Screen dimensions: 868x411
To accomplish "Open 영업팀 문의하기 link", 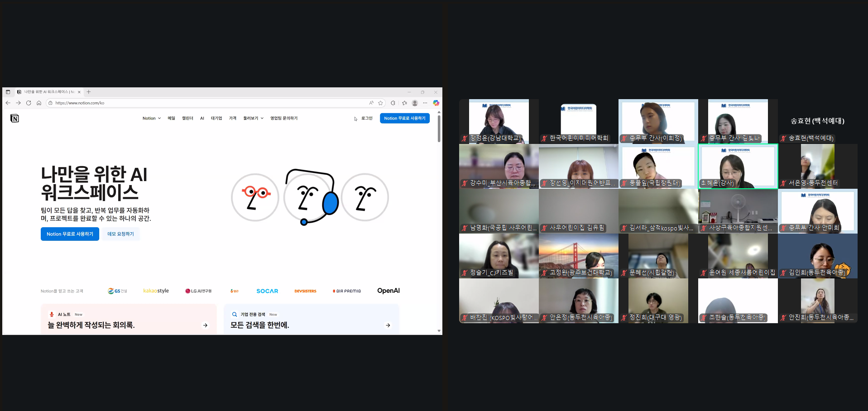I will [x=284, y=118].
